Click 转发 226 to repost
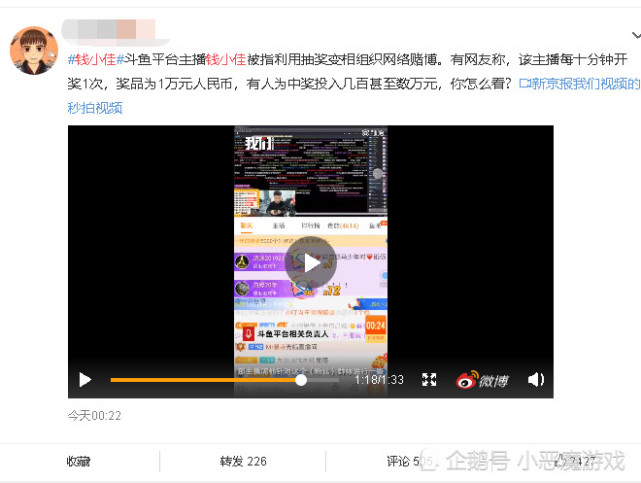Screen dimensions: 641x483 243,462
